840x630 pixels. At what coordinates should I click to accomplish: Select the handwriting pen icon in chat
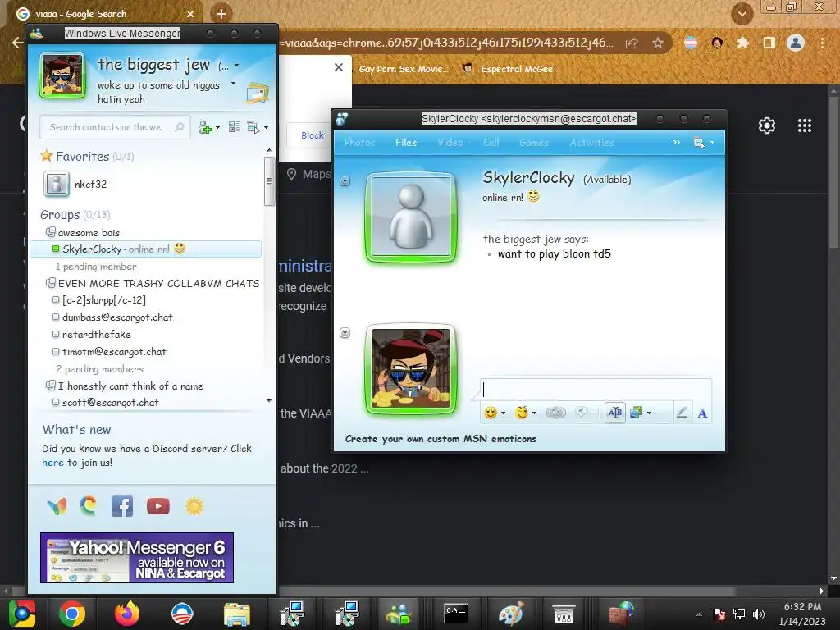point(682,413)
